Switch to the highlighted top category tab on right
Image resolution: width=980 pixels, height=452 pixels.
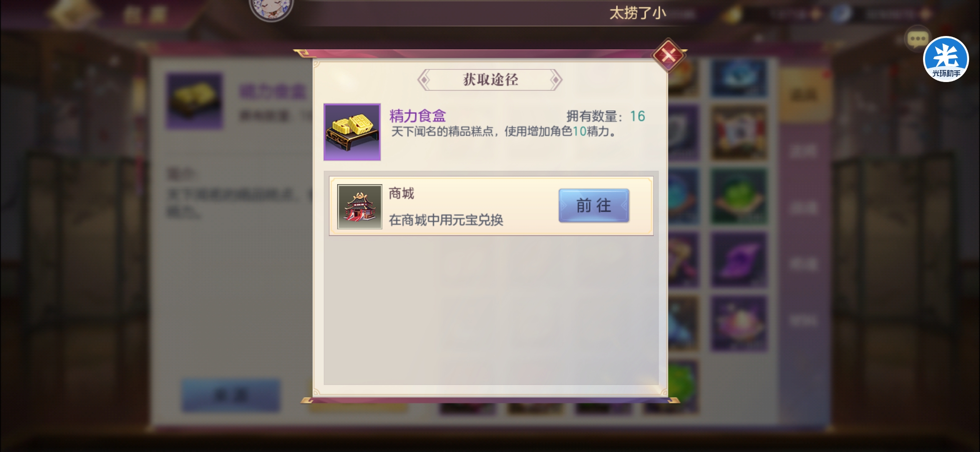click(803, 95)
